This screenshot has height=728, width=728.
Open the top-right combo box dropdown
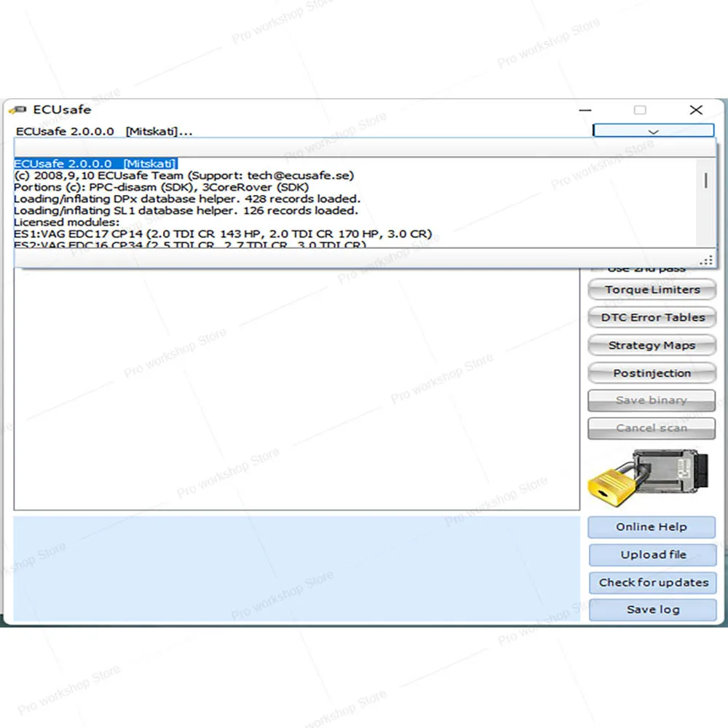coord(653,131)
